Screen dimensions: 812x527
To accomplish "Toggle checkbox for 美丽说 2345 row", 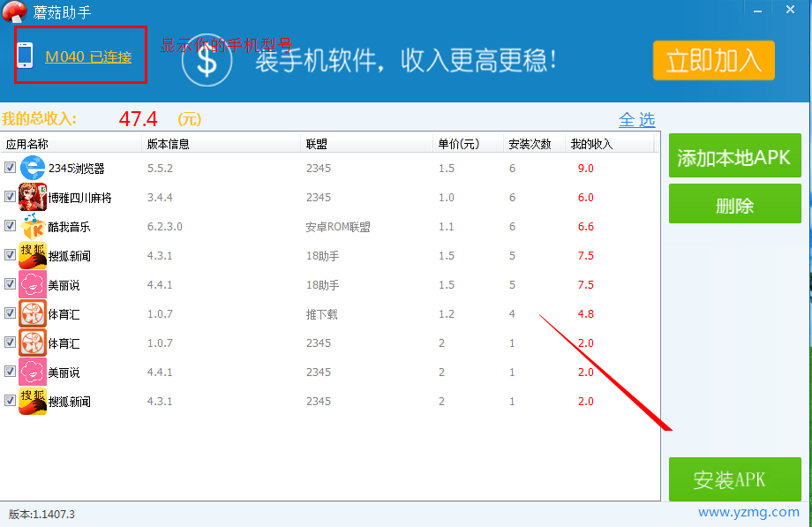I will (10, 371).
